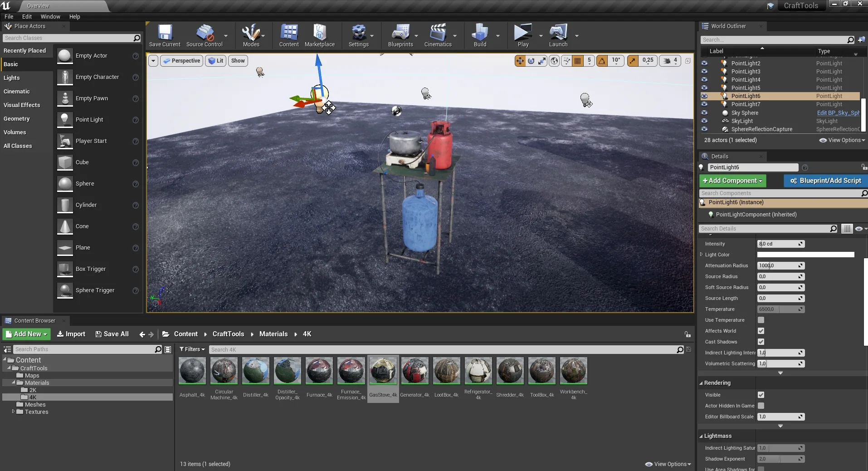
Task: Click the Intensity value slider field
Action: [x=780, y=244]
